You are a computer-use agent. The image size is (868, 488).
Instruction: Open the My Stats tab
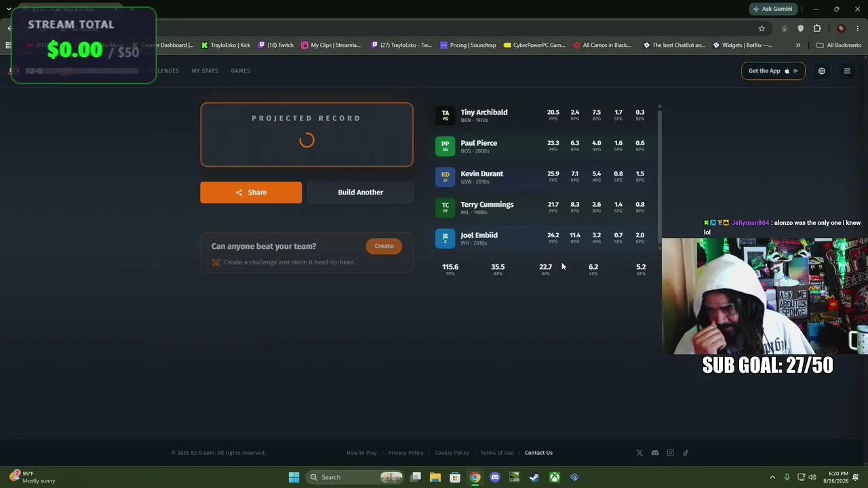205,70
